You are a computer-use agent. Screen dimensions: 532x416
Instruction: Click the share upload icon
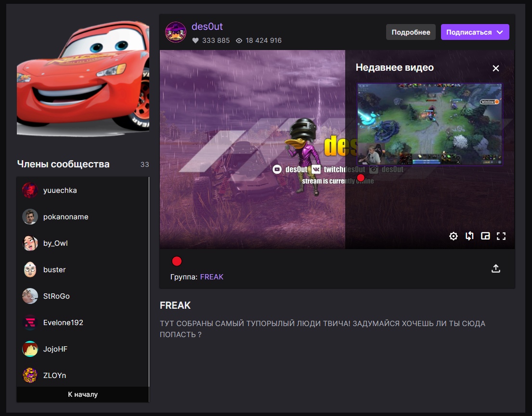(x=496, y=268)
